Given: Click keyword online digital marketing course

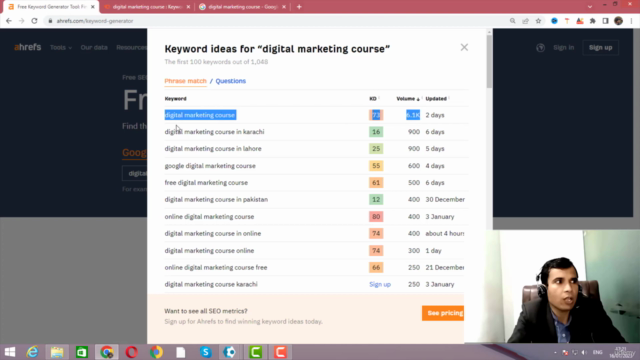Looking at the screenshot, I should (209, 216).
